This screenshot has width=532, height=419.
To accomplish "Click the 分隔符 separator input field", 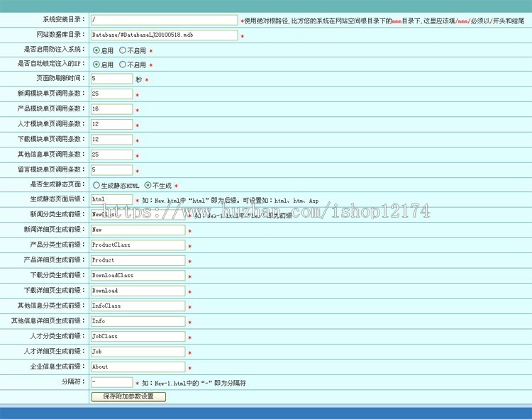I will [x=111, y=382].
